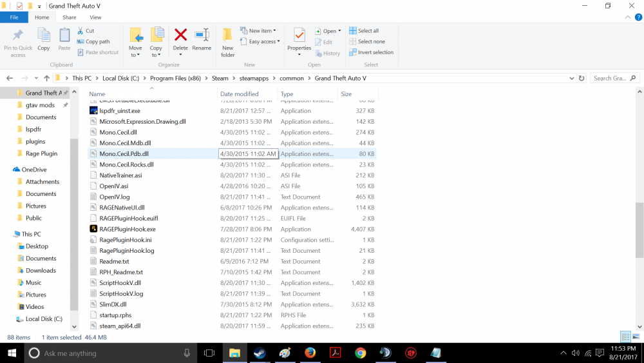
Task: Click the taskbar volume speaker icon
Action: [575, 353]
